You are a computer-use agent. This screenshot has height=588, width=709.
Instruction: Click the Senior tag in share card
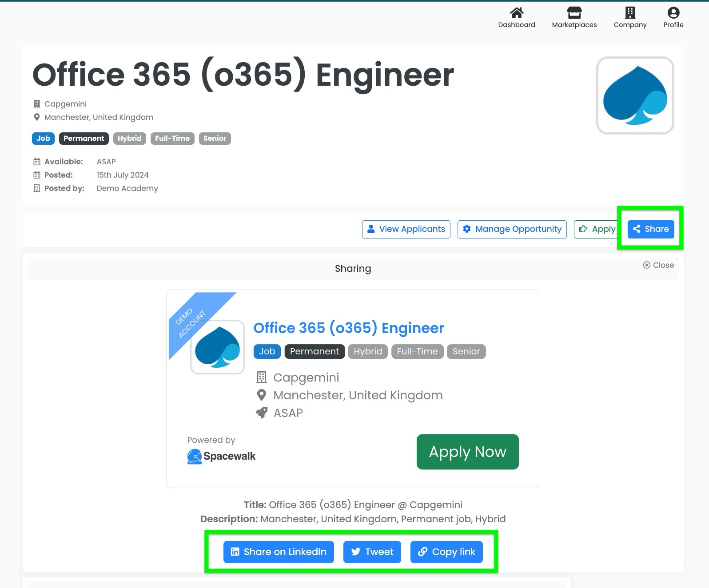tap(466, 351)
